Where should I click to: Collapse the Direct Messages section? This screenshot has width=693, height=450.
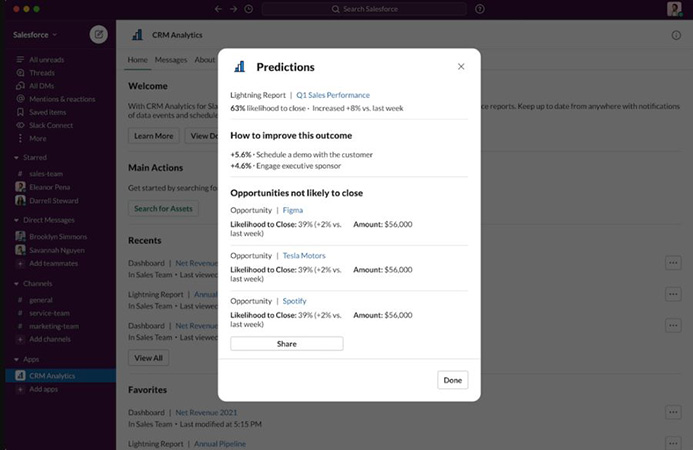pyautogui.click(x=16, y=220)
